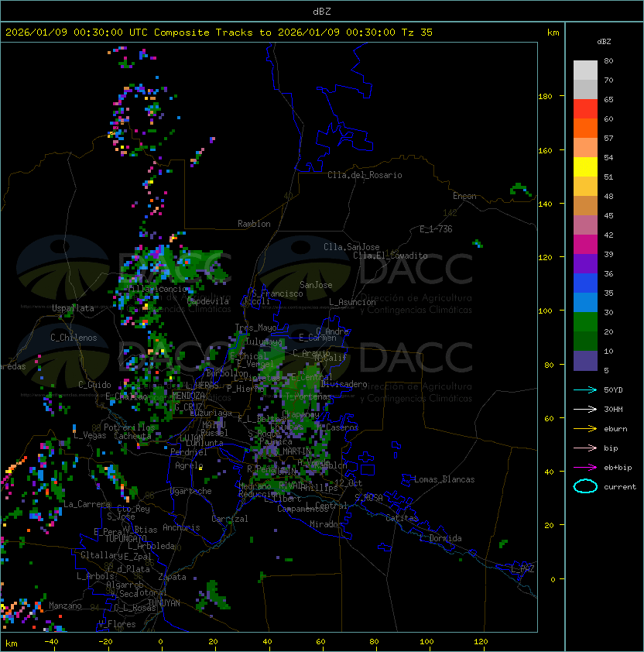Click the Potrerillos place label
644x652 pixels.
tap(129, 427)
